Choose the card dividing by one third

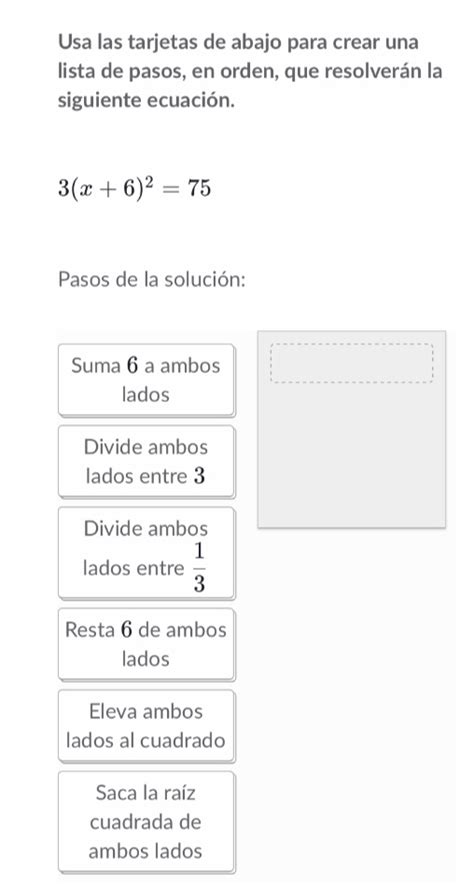(x=146, y=553)
